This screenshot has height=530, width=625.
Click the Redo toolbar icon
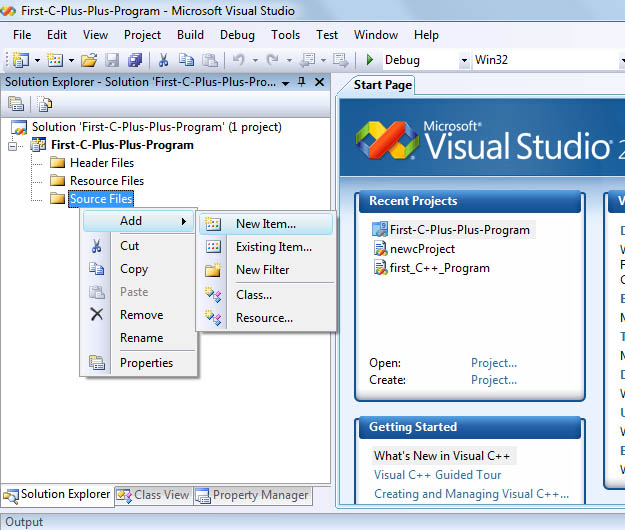(273, 60)
